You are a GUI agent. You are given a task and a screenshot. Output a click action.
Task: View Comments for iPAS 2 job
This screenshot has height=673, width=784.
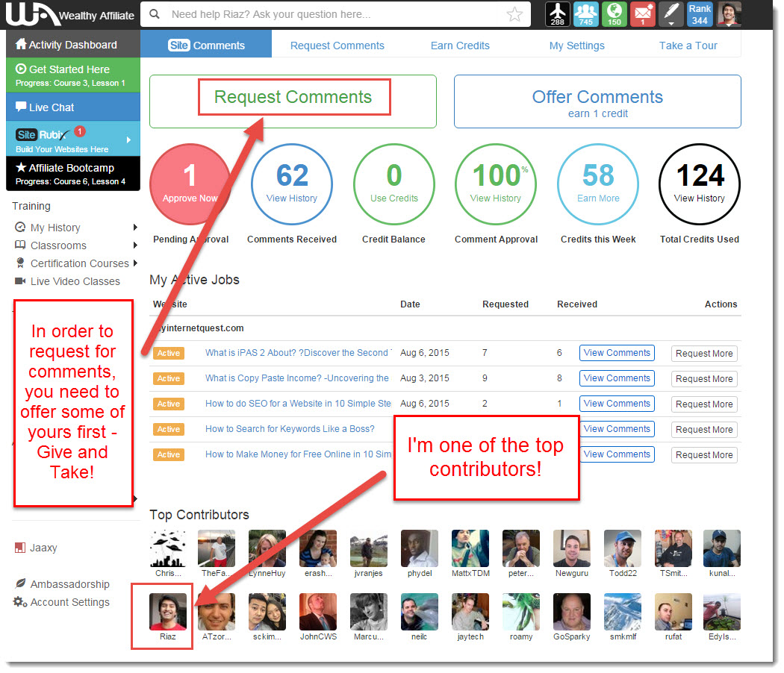pos(617,353)
